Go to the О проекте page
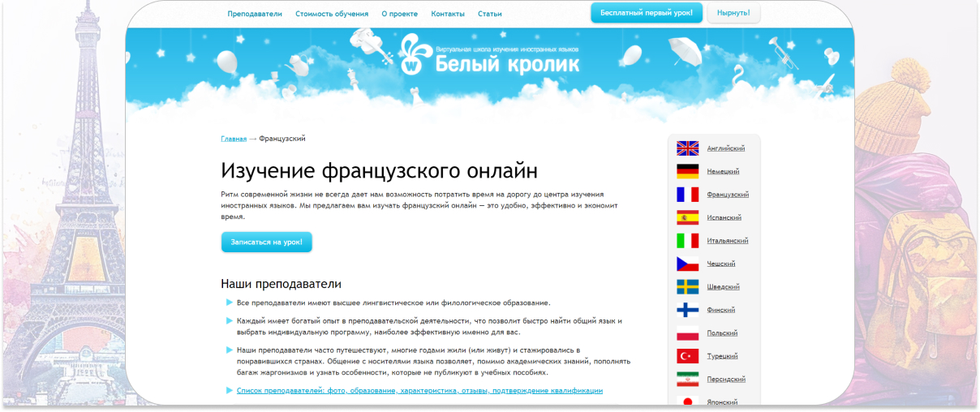Screen dimensions: 980x412 click(399, 14)
